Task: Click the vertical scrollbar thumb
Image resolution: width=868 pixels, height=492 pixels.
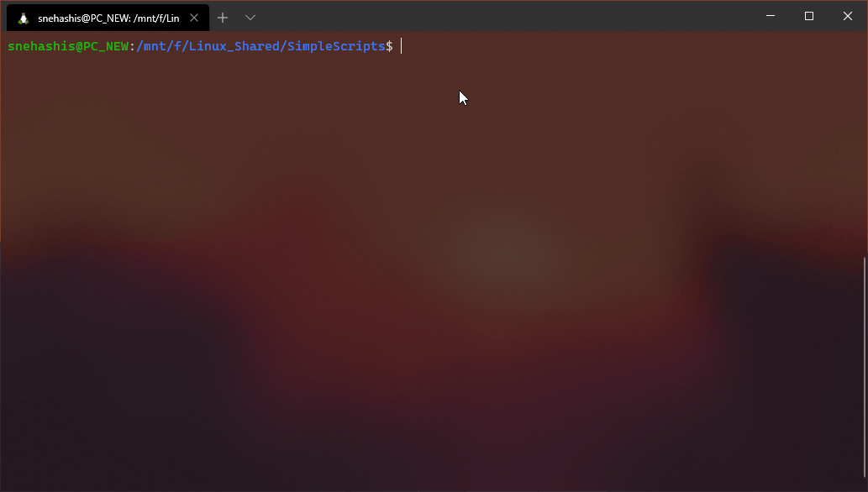Action: click(x=864, y=367)
